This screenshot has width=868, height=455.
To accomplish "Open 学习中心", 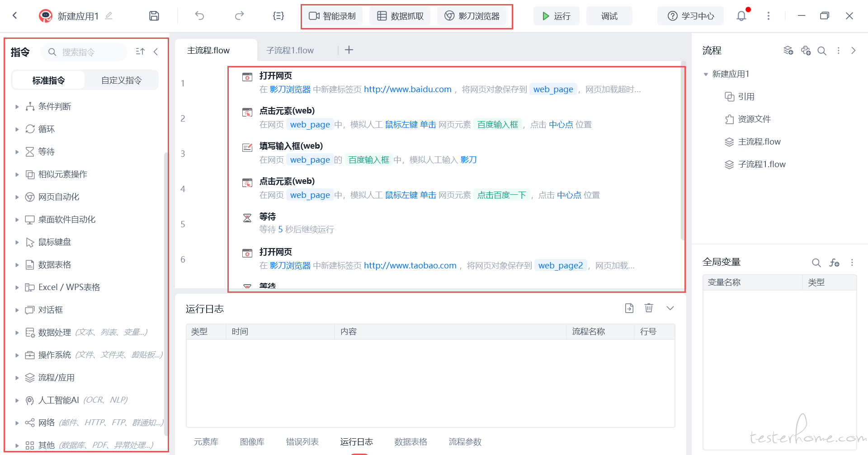I will 691,16.
